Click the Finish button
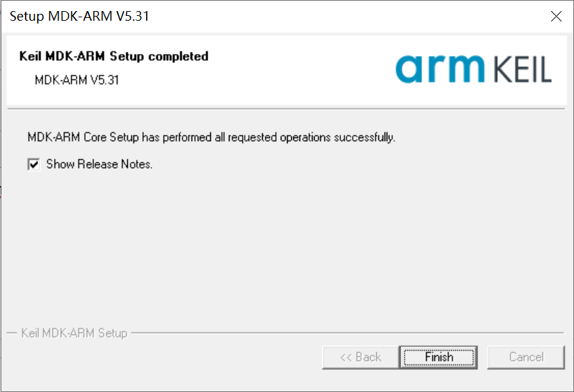 tap(438, 357)
